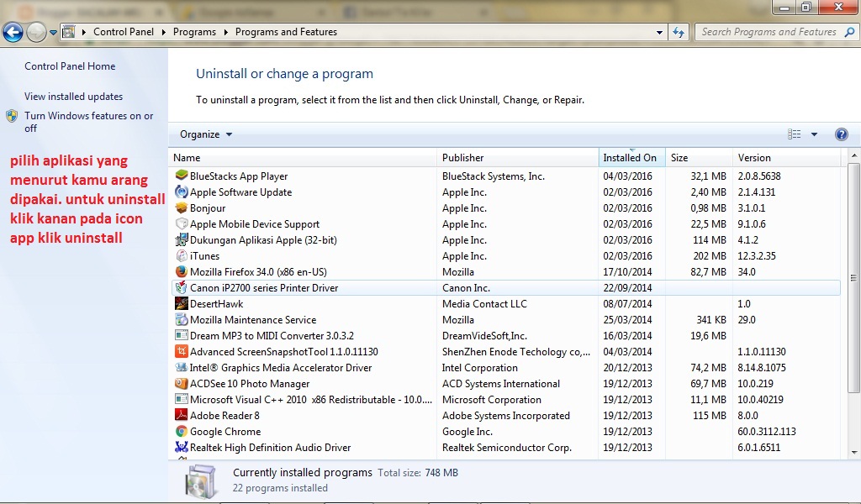
Task: Open the recent pages dropdown arrow
Action: [53, 33]
